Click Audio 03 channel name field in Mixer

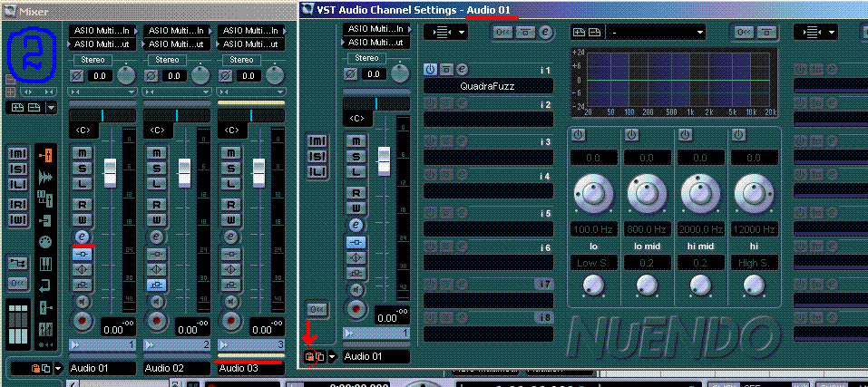pos(250,368)
